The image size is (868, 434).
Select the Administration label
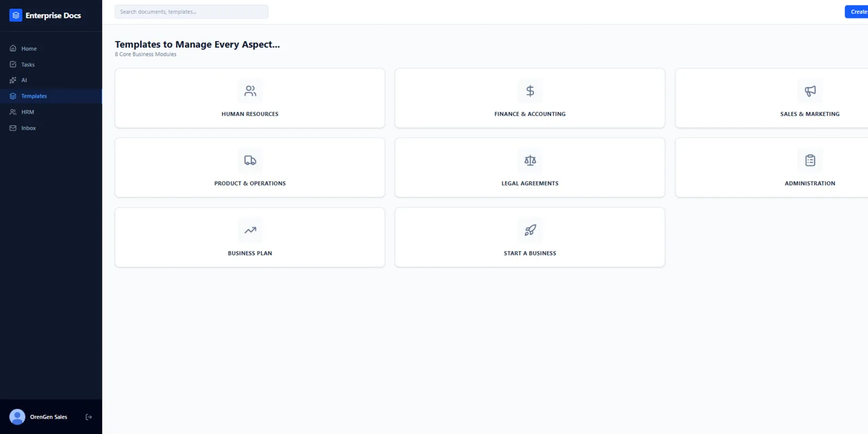(810, 183)
